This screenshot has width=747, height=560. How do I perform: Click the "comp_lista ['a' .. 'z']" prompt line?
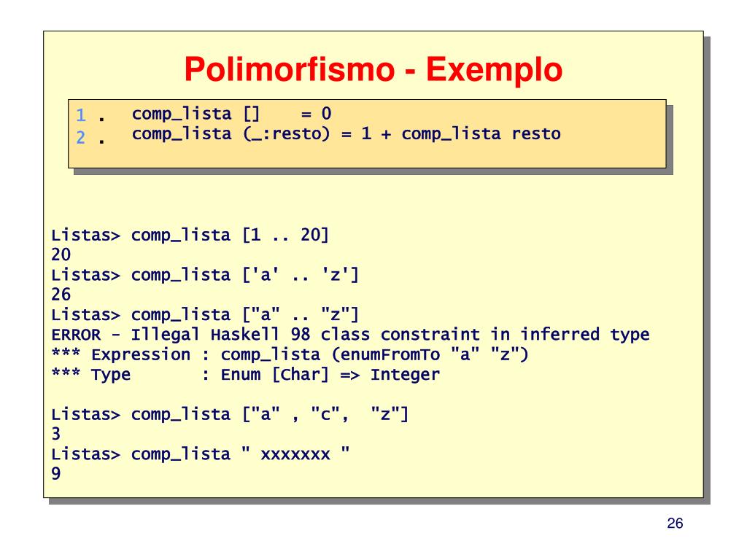coord(205,275)
